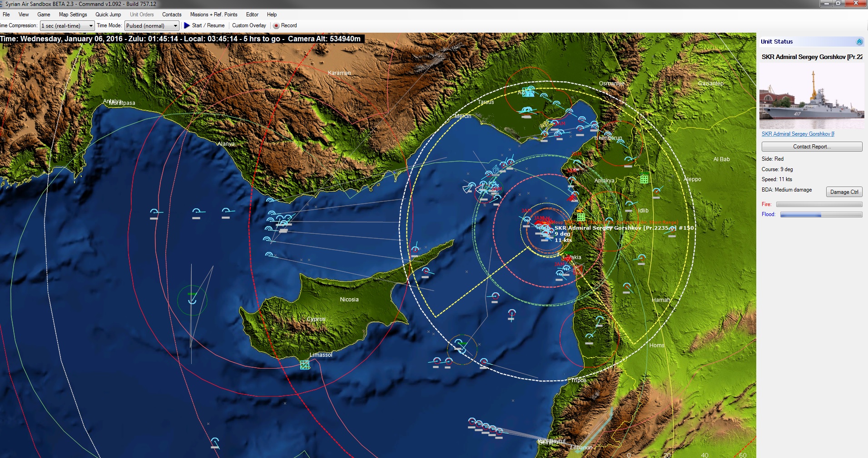Image resolution: width=868 pixels, height=458 pixels.
Task: Click the 'Side: Red' text
Action: pos(773,159)
